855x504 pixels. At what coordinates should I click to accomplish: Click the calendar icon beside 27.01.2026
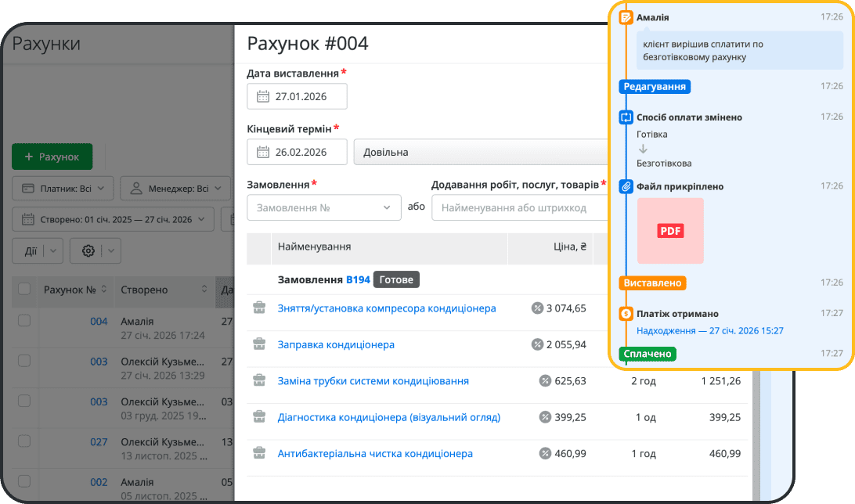click(263, 97)
